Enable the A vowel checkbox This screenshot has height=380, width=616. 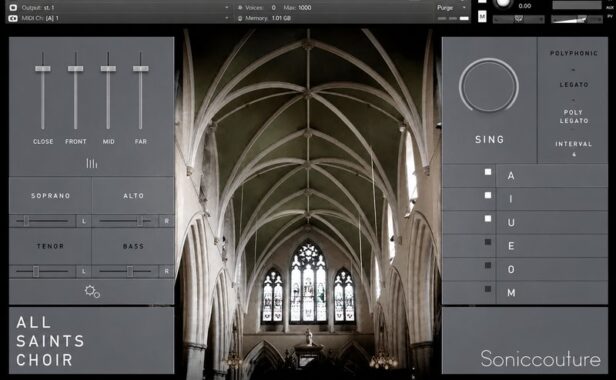[488, 172]
